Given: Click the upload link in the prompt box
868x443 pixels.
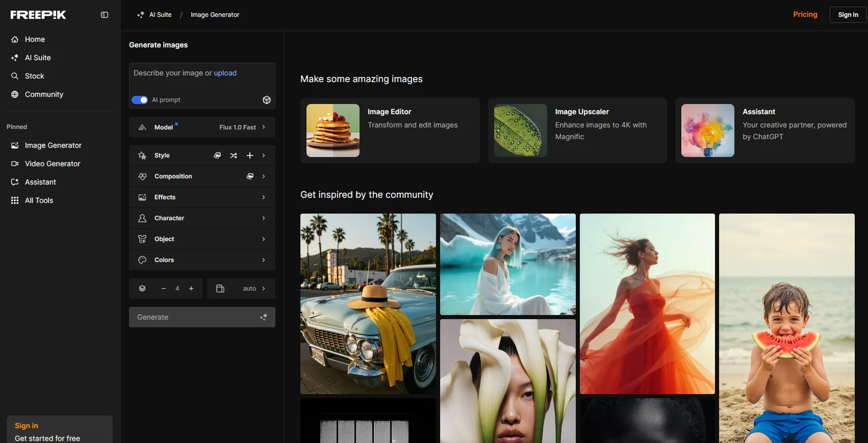Looking at the screenshot, I should [225, 73].
